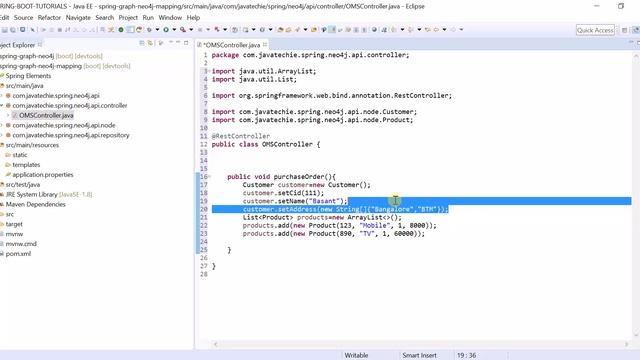Open the Run dropdown arrow

[x=174, y=29]
